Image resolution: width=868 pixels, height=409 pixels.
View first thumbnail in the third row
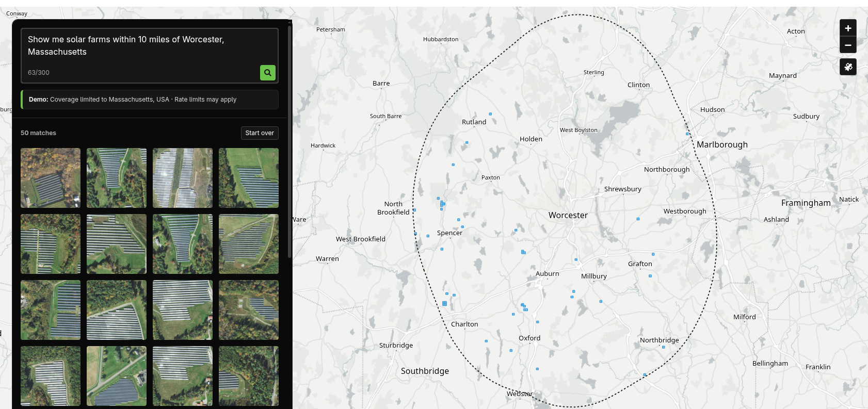(x=51, y=310)
